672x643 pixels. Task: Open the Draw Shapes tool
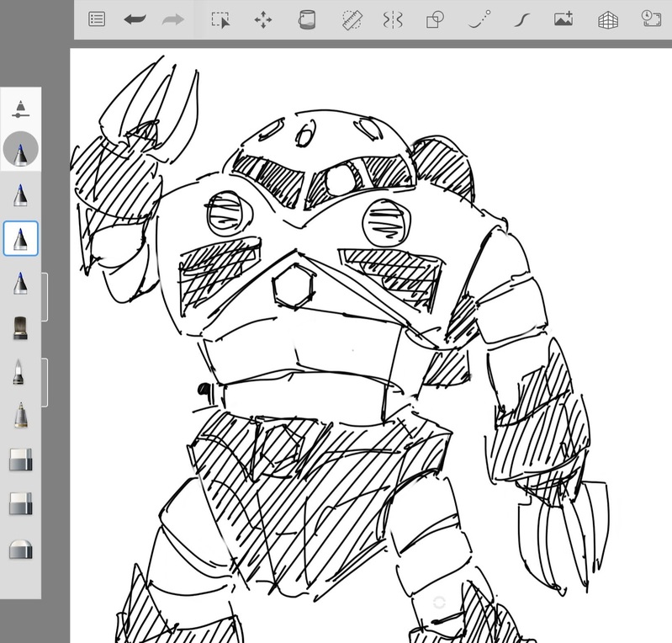tap(435, 19)
